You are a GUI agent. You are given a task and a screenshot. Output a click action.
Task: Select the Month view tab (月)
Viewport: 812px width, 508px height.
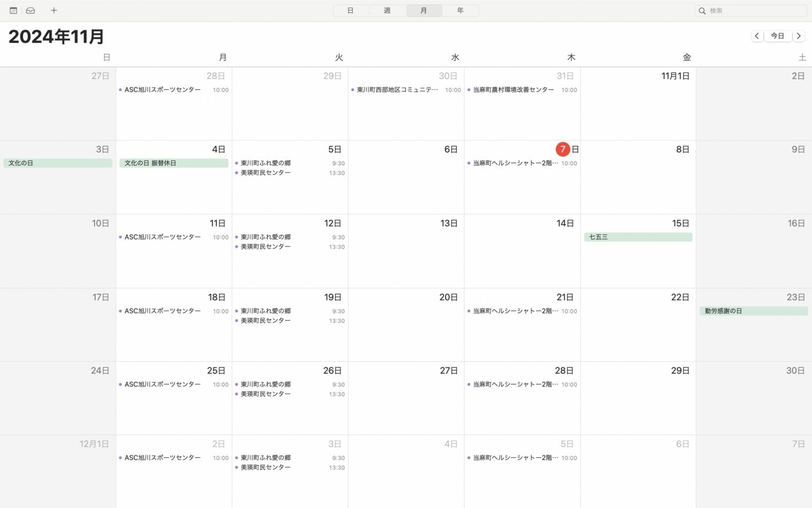[x=423, y=11]
